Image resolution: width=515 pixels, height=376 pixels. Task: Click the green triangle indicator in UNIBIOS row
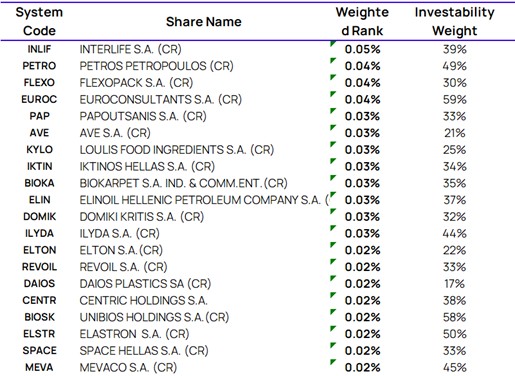pos(332,312)
